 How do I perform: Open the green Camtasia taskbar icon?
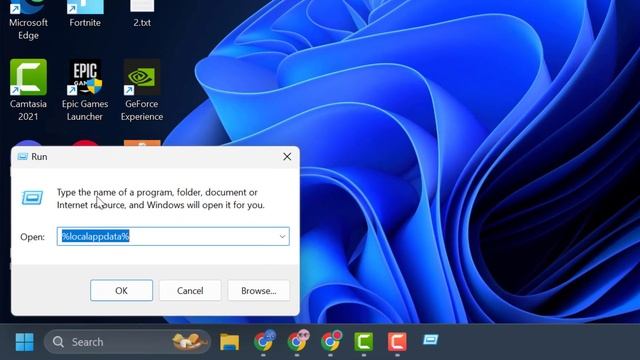tap(364, 342)
